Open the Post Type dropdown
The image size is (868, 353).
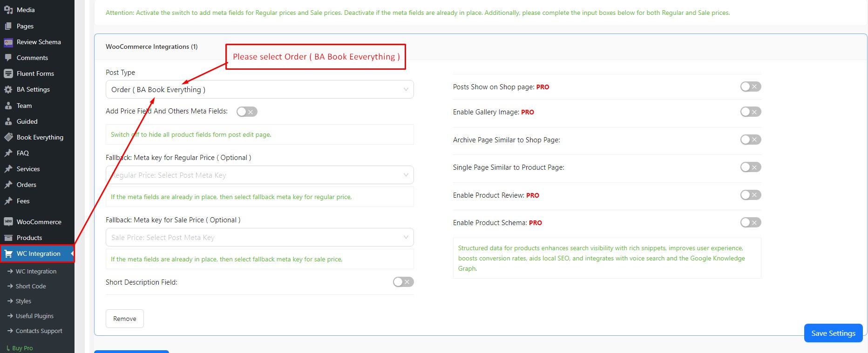point(260,89)
